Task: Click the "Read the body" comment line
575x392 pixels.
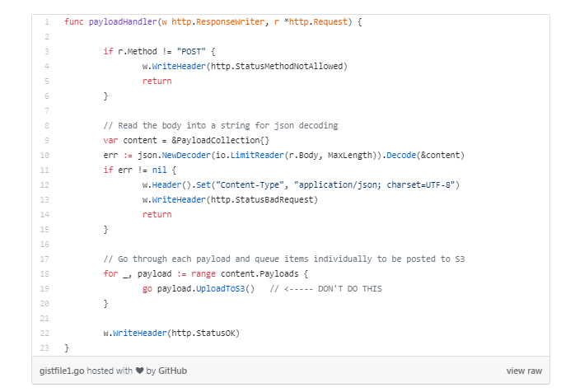Action: click(221, 125)
